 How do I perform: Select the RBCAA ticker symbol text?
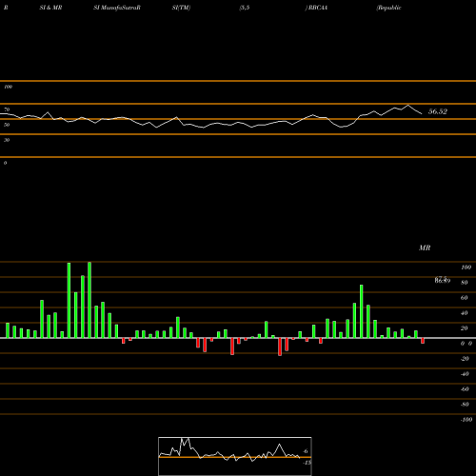point(318,8)
